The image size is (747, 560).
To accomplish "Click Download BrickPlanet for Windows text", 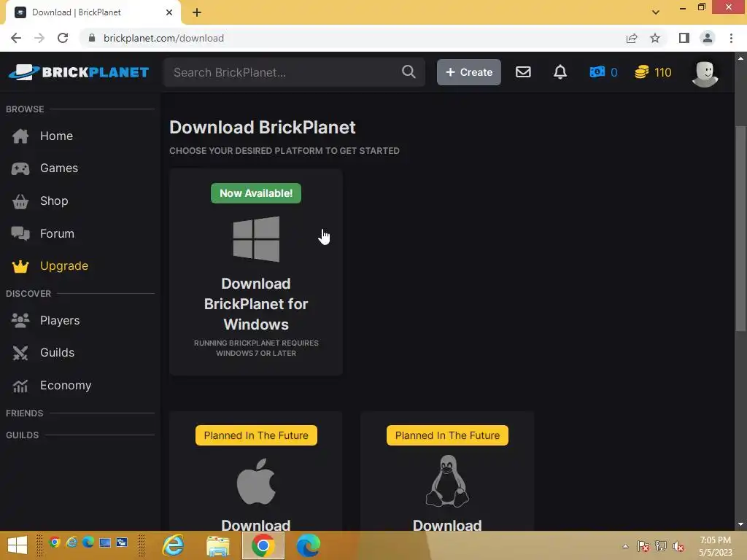I will pyautogui.click(x=256, y=304).
